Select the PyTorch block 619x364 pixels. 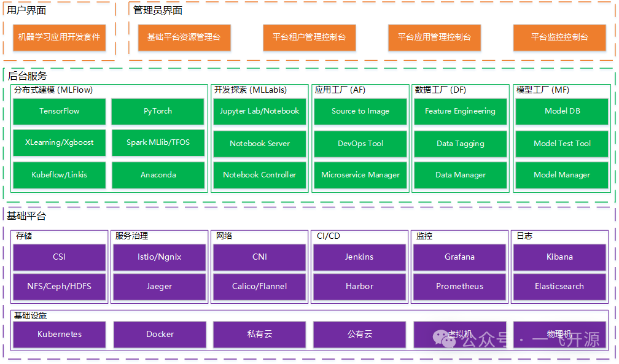click(x=158, y=111)
